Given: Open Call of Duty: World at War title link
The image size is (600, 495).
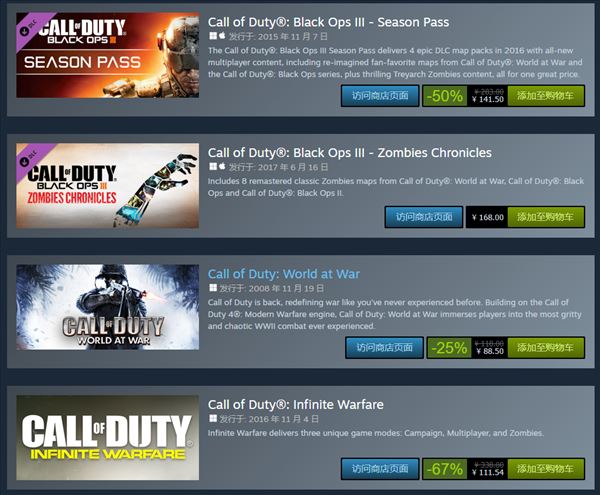Looking at the screenshot, I should coord(284,274).
